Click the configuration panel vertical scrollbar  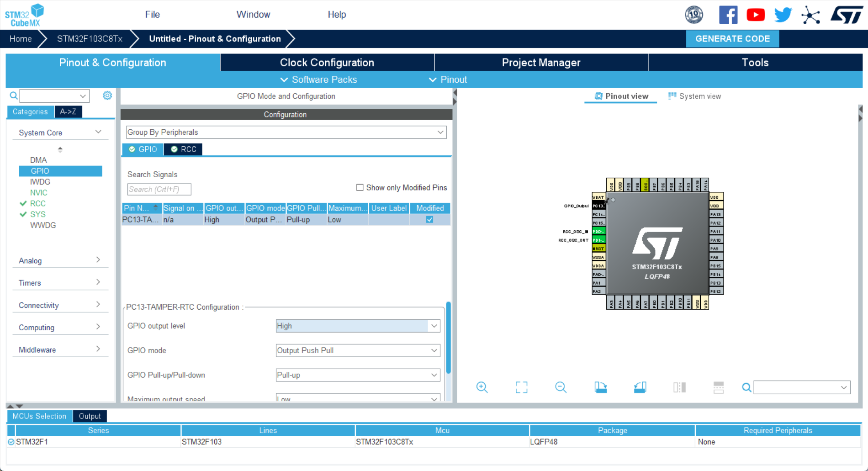coord(449,338)
